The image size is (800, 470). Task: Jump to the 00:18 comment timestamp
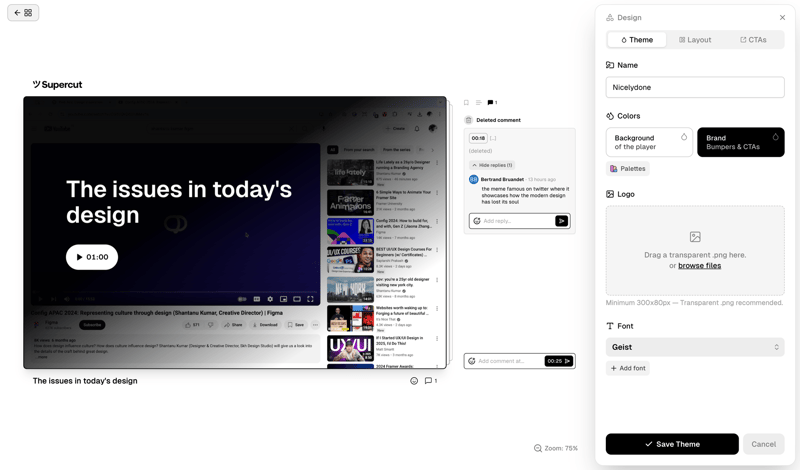(478, 138)
